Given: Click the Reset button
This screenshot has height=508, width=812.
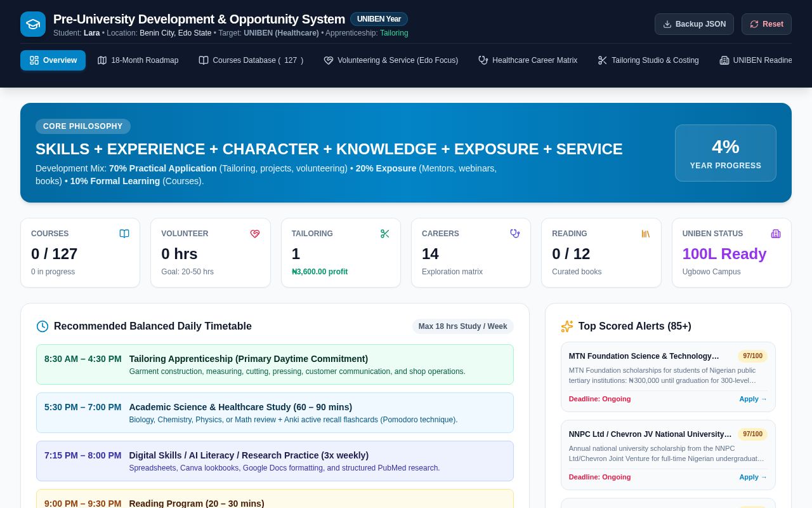Looking at the screenshot, I should 766,24.
